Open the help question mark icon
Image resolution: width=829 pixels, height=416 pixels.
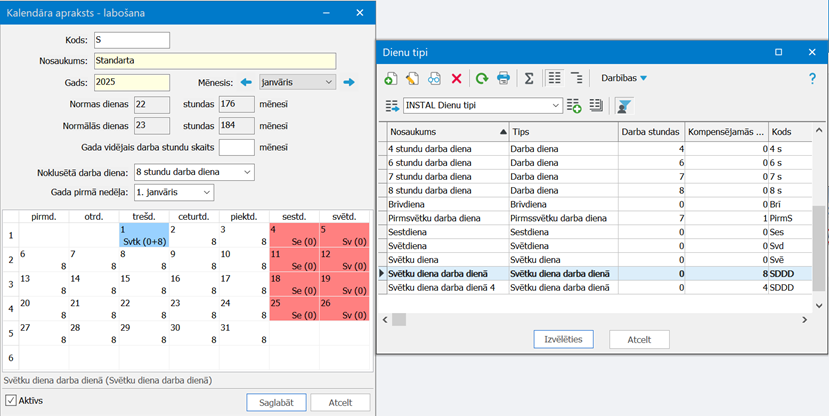point(812,78)
